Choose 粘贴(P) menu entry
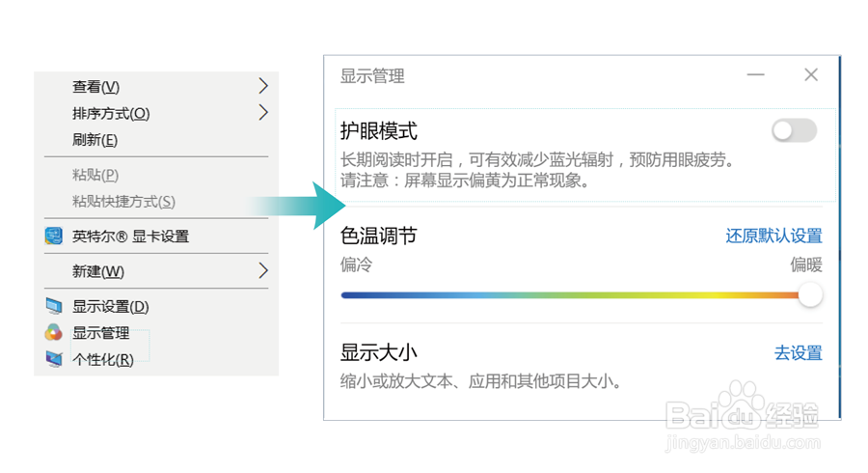Image resolution: width=868 pixels, height=473 pixels. 95,175
